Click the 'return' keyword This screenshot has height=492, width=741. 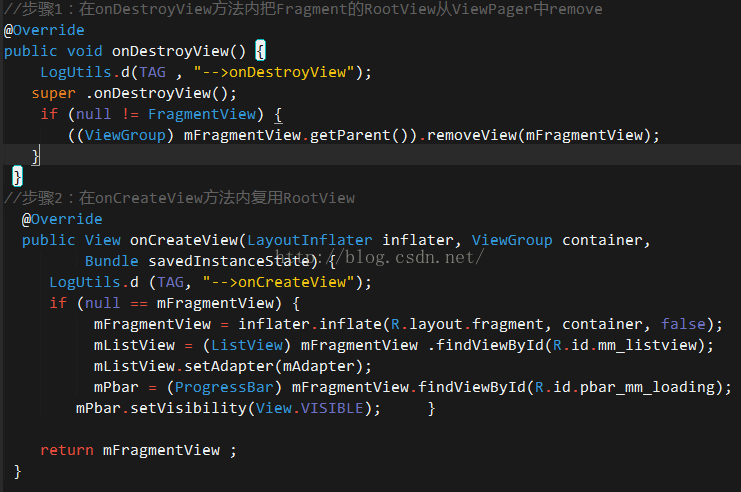67,450
